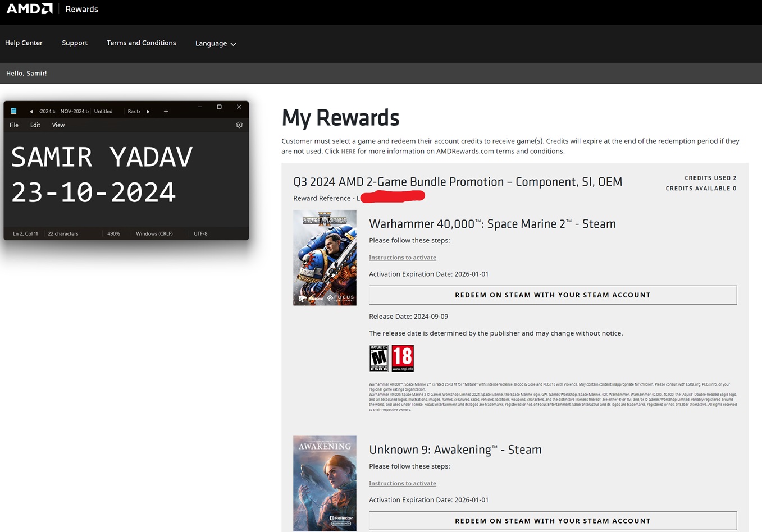Click the 490% zoom level in status bar

pos(113,233)
